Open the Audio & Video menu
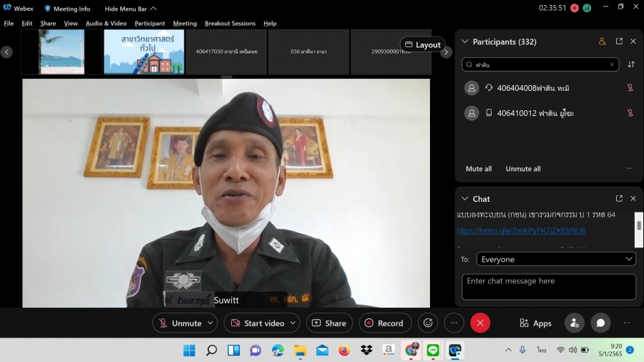The image size is (644, 362). click(x=106, y=23)
